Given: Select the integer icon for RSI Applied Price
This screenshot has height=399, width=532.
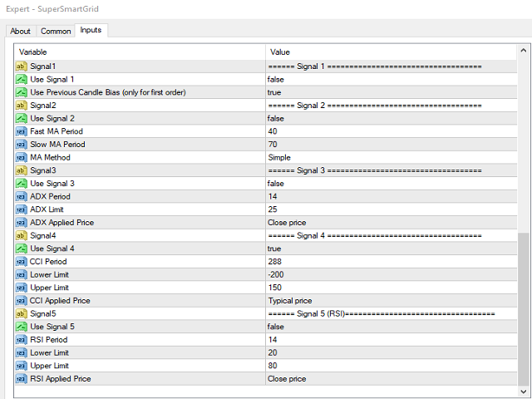Looking at the screenshot, I should pyautogui.click(x=21, y=379).
